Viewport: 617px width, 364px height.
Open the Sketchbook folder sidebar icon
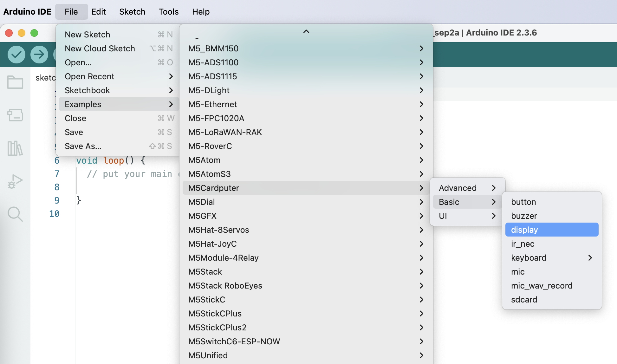pos(15,82)
